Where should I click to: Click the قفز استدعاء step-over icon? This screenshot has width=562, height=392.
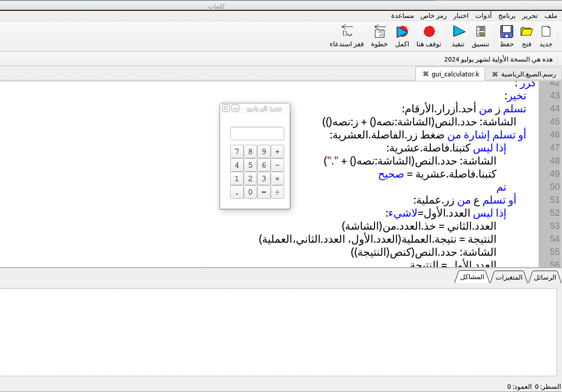click(347, 32)
